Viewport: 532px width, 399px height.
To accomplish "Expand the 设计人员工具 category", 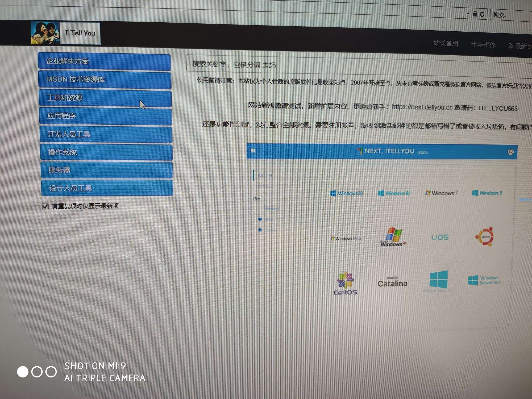I will 107,188.
